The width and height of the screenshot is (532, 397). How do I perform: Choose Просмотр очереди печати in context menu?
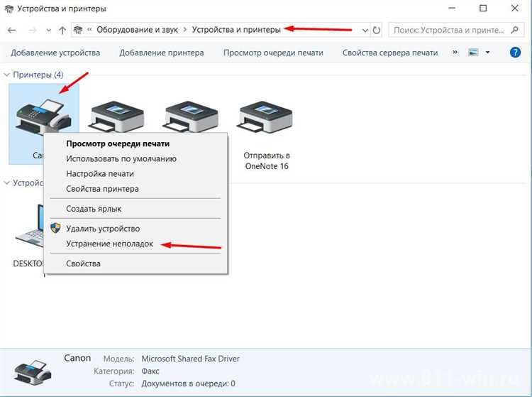coord(118,143)
